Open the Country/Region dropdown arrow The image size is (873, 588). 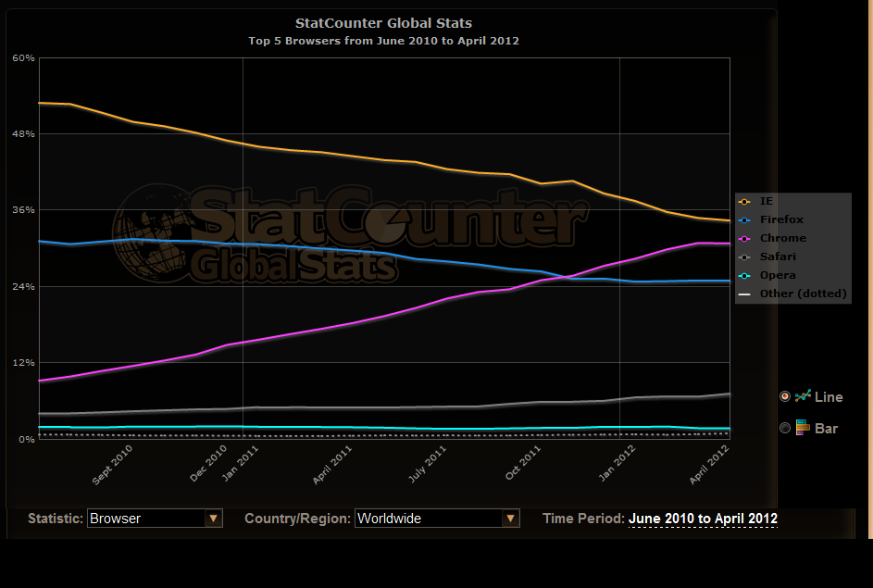click(510, 519)
